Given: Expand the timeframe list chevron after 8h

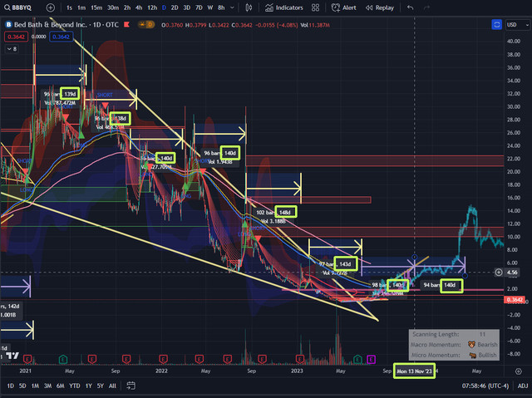Looking at the screenshot, I should pos(232,7).
